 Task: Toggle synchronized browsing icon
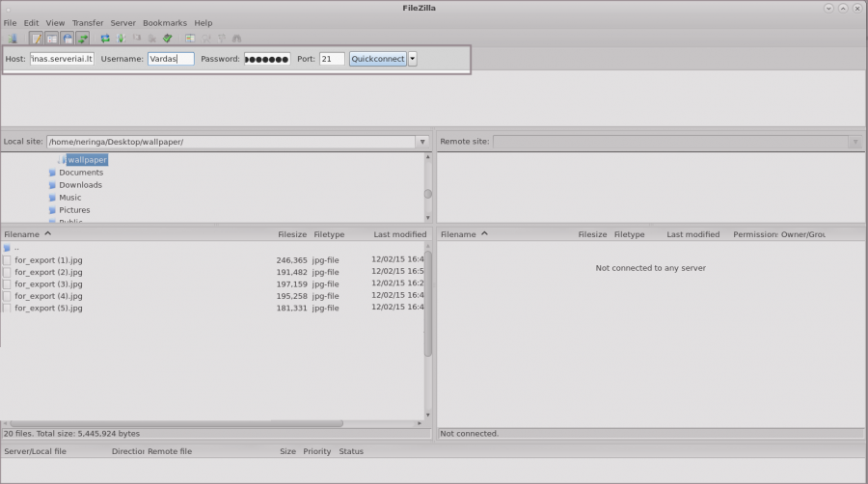(x=222, y=39)
